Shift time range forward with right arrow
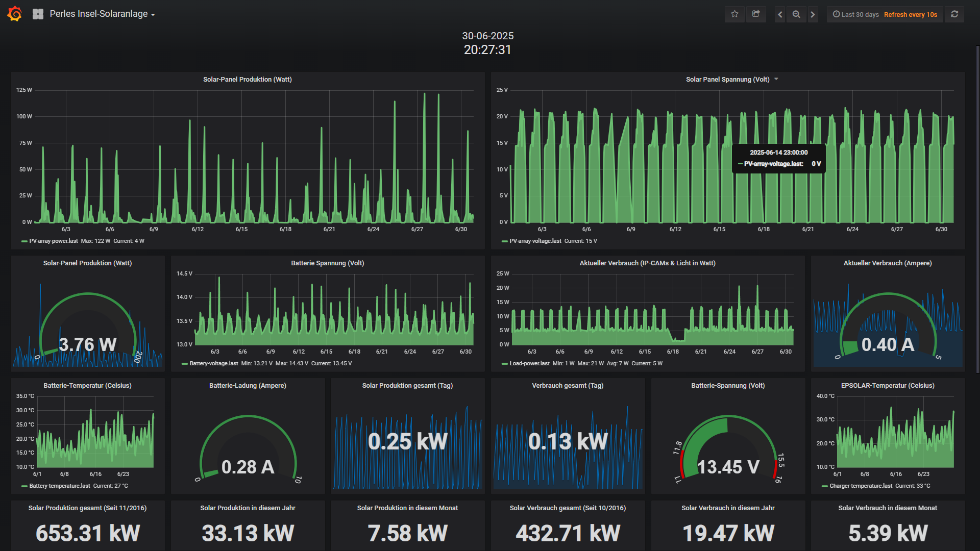Viewport: 980px width, 551px height. coord(813,14)
